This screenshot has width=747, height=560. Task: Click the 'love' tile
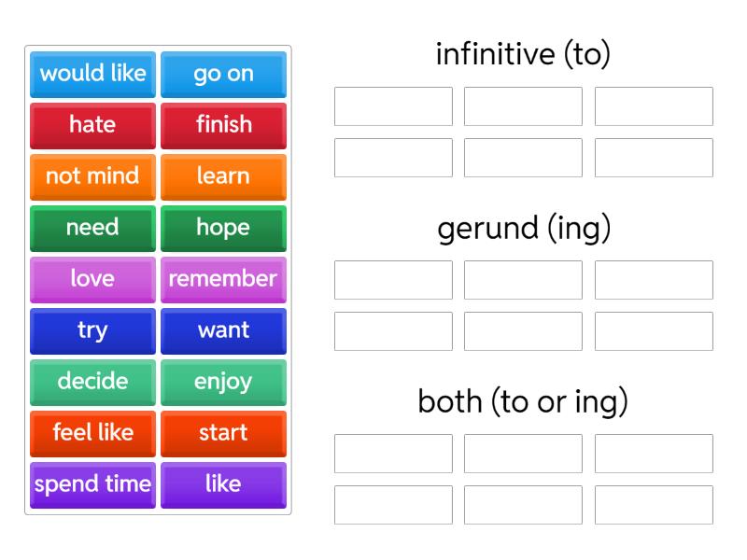(92, 279)
